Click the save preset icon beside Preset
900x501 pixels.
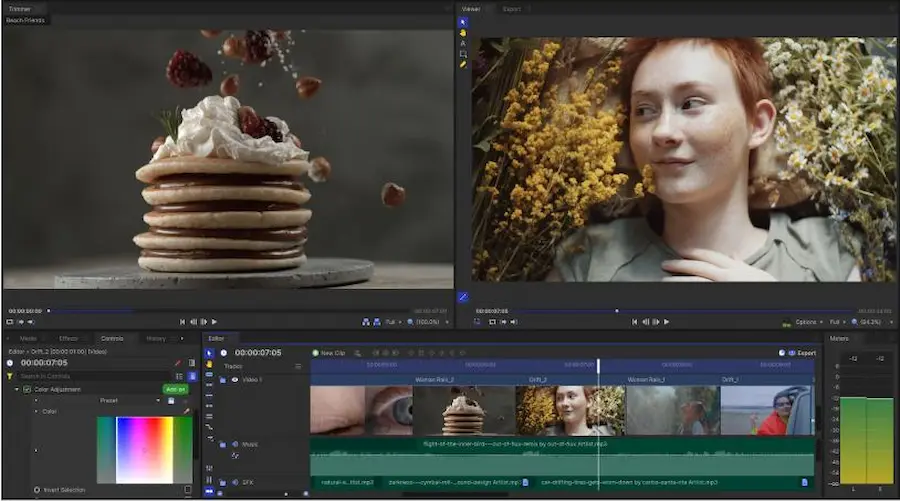(x=171, y=401)
